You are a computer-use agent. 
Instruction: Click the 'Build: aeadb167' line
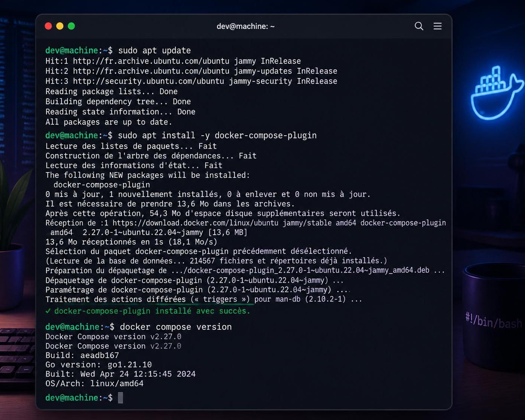82,355
